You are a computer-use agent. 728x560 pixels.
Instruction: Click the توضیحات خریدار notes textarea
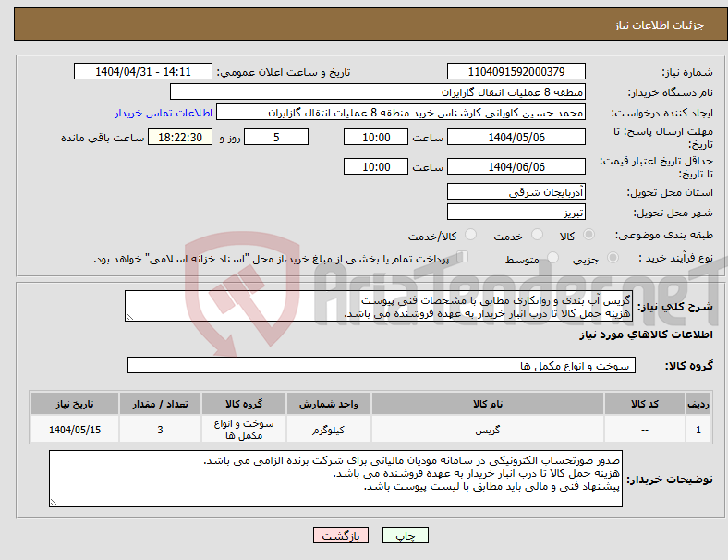pos(335,479)
